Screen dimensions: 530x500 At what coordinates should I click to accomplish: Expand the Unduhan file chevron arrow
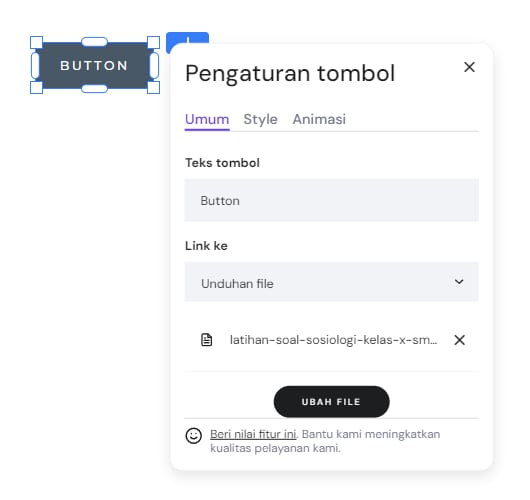459,282
